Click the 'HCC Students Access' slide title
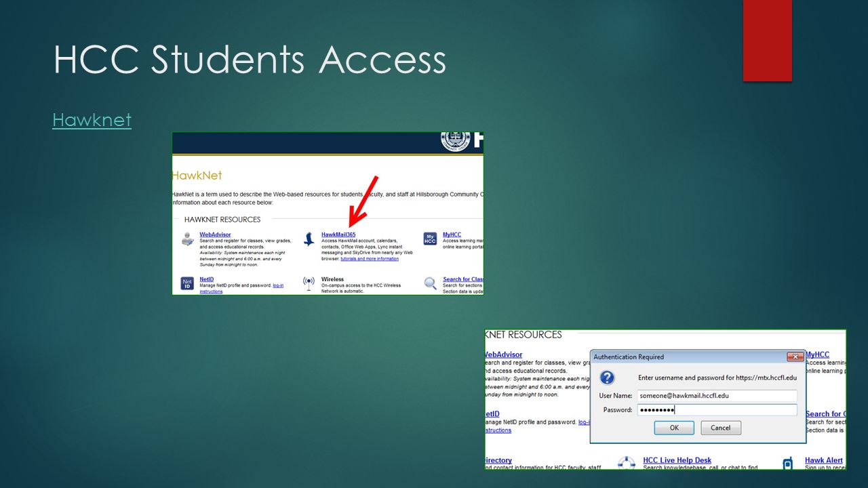868x488 pixels. pos(250,60)
